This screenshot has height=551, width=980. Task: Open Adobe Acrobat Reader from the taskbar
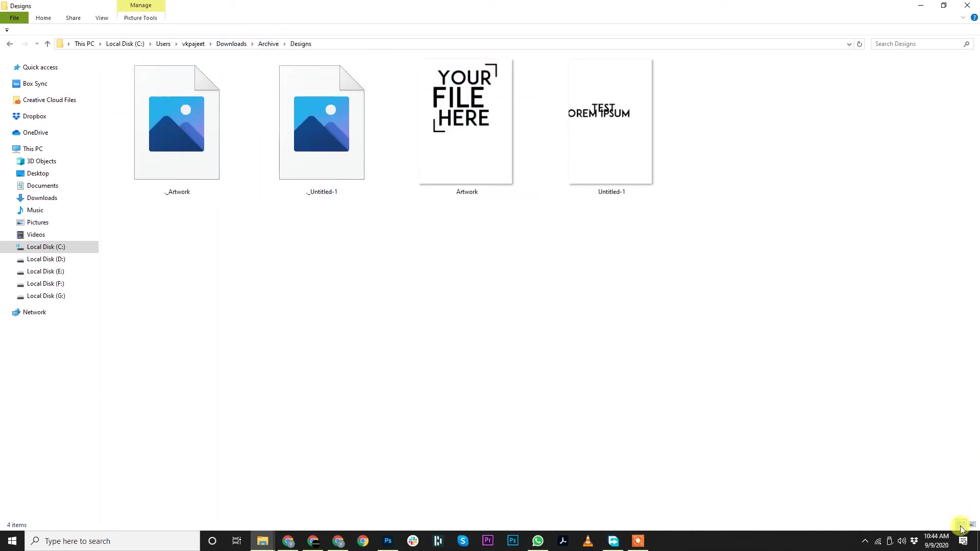[563, 541]
